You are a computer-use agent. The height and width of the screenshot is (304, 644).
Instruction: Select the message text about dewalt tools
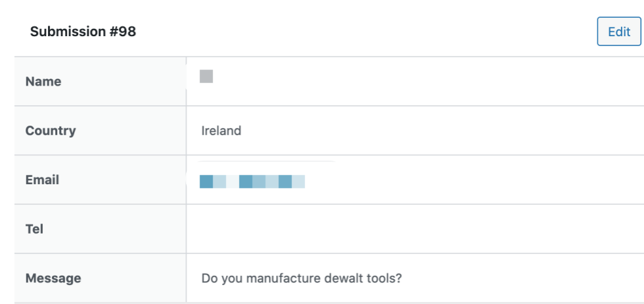[302, 278]
